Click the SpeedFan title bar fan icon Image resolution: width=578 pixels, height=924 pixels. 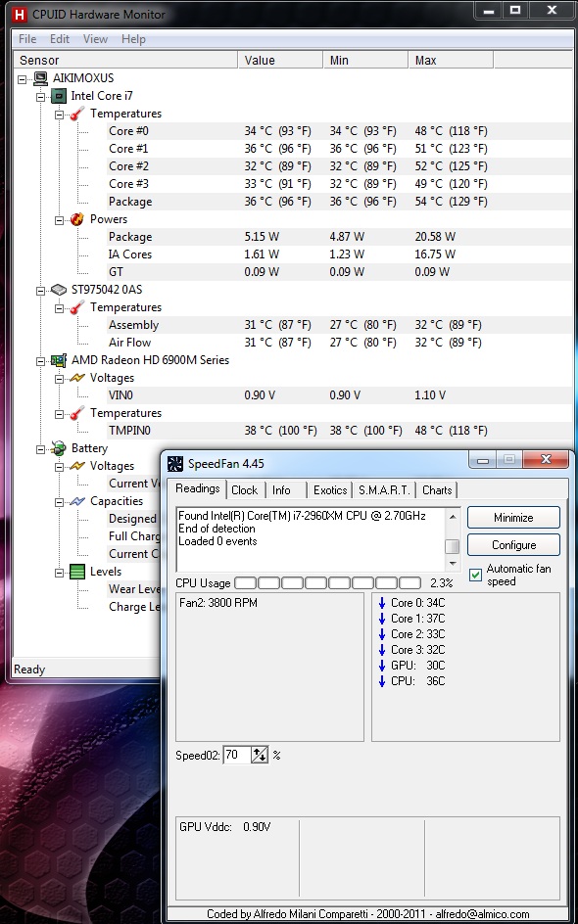point(175,464)
